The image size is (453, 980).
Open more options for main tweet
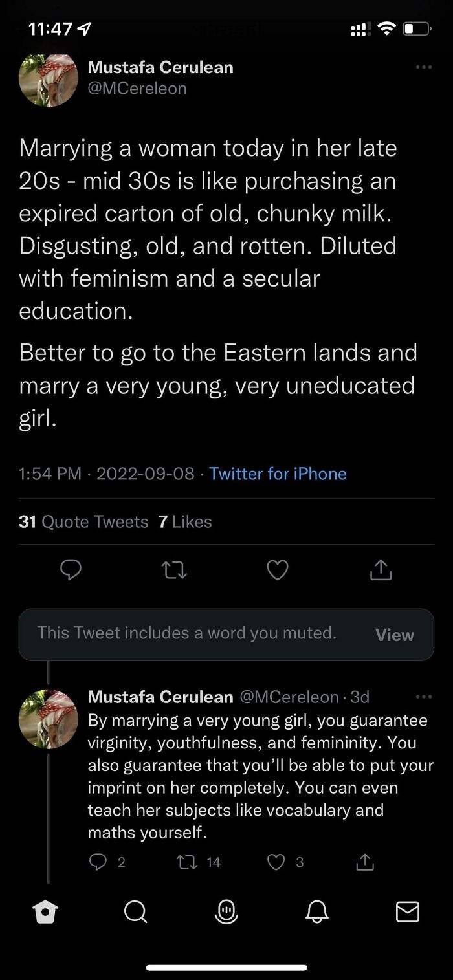tap(423, 67)
